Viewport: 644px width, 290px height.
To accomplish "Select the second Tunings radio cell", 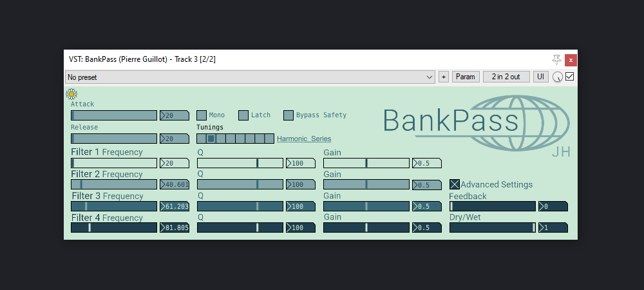I will click(211, 139).
